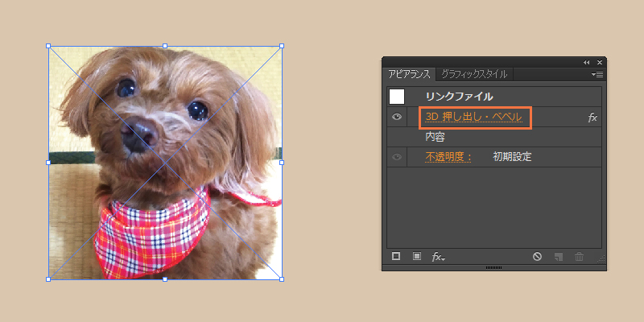Screen dimensions: 644x322
Task: Hide the 3D 押し出し・ベベル effect eye icon
Action: (396, 117)
